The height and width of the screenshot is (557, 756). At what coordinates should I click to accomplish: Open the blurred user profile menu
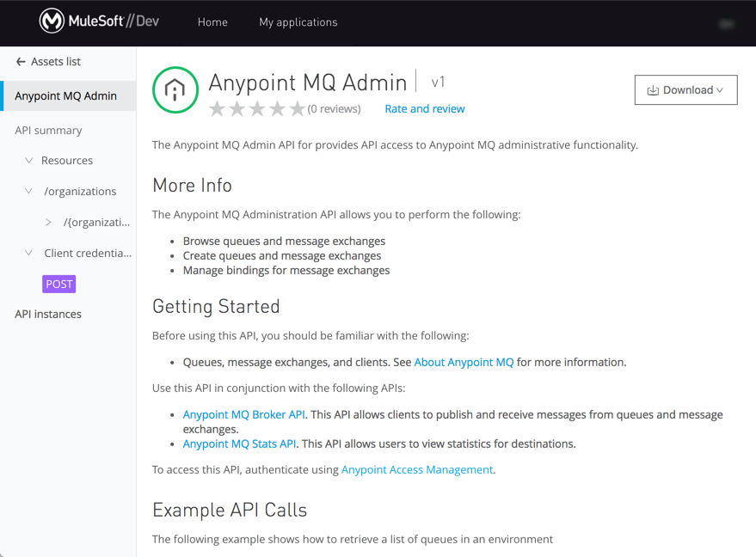726,23
